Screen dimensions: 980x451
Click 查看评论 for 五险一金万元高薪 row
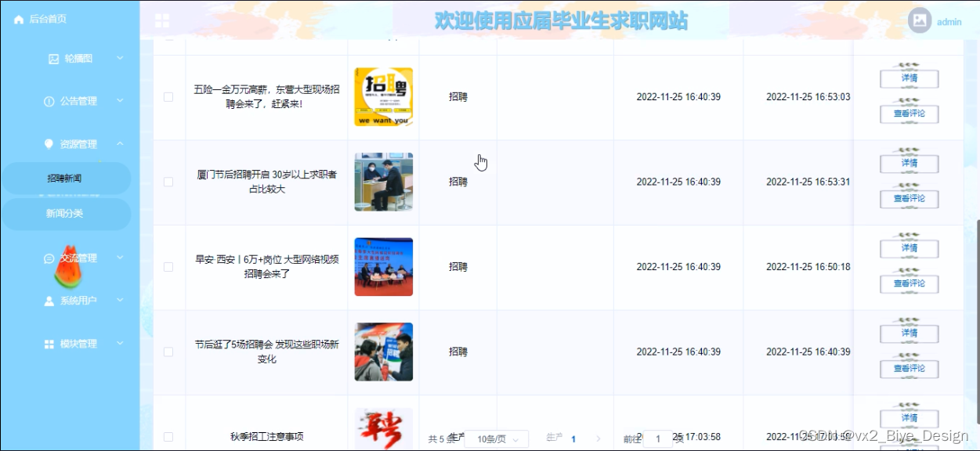click(x=909, y=114)
